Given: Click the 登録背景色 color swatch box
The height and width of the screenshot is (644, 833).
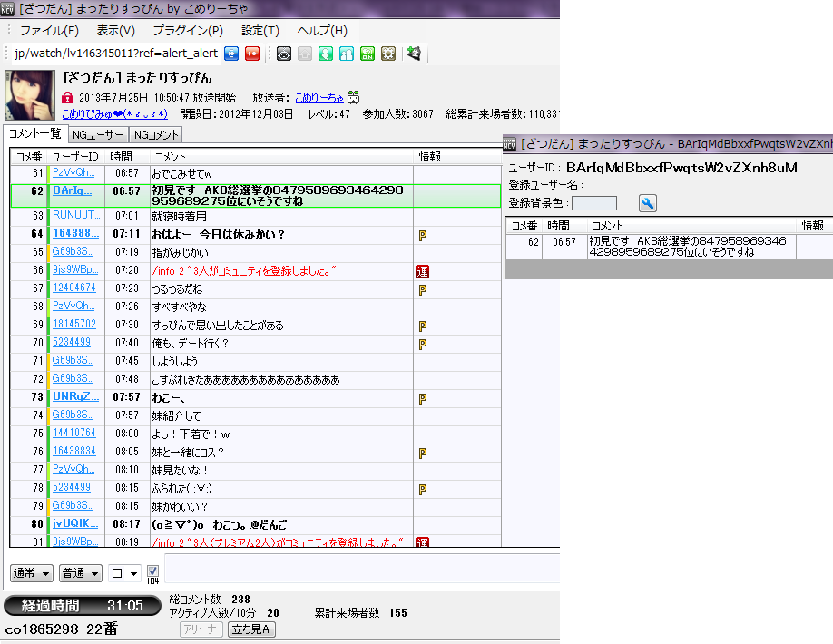Looking at the screenshot, I should (594, 203).
